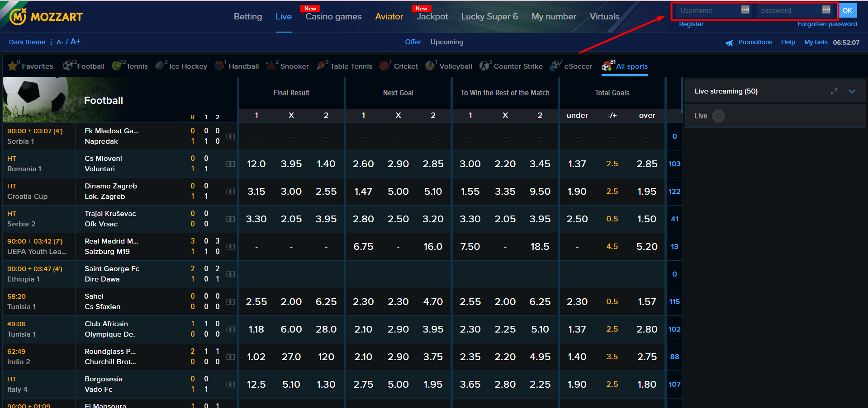Expand 41 more markets for Trajal Kruševac
868x408 pixels.
[x=674, y=219]
